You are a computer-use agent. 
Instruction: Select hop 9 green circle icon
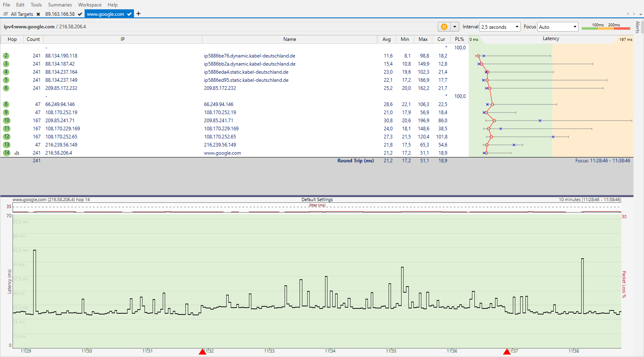[6, 113]
